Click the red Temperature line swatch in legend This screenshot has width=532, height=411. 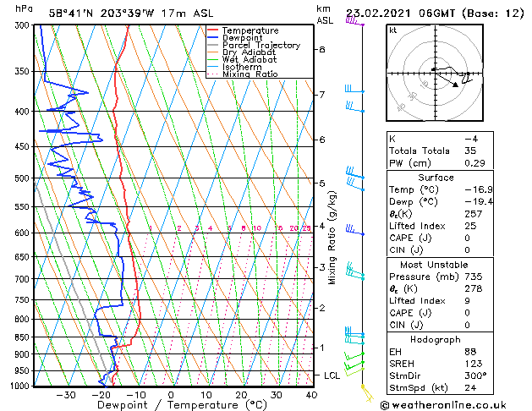point(213,30)
